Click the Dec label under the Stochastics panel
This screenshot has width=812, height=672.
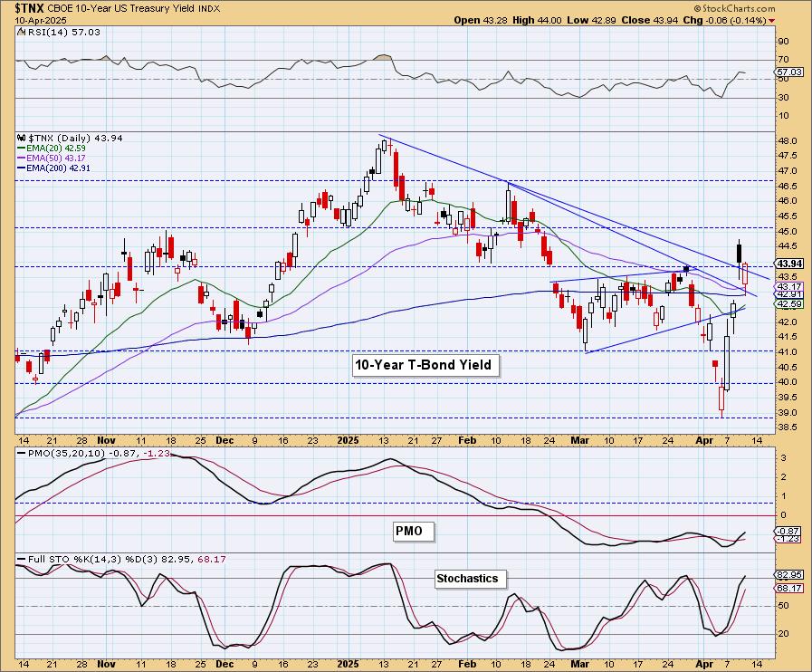coord(224,664)
